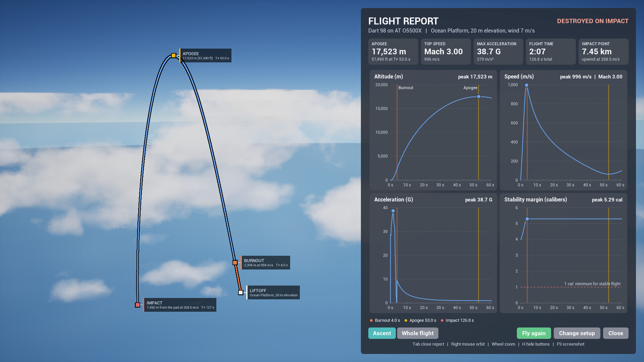Click the Impact Point 7.45 km card

[x=603, y=52]
